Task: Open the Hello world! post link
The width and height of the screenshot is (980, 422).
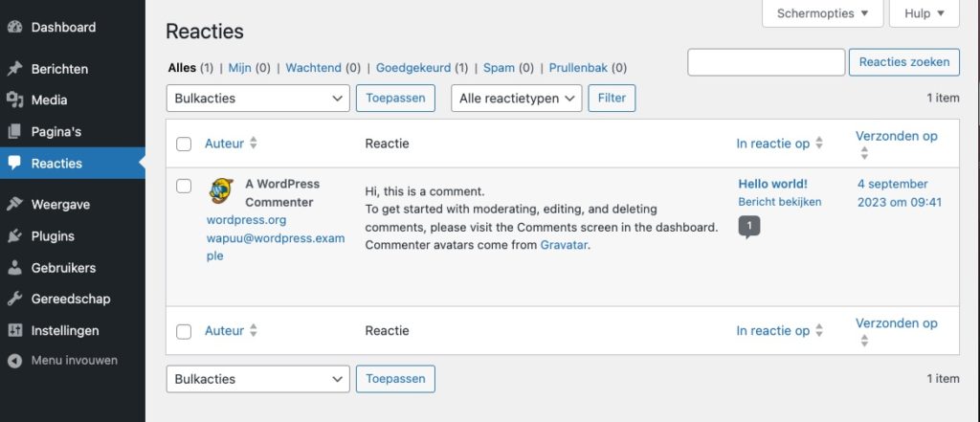Action: (x=772, y=184)
